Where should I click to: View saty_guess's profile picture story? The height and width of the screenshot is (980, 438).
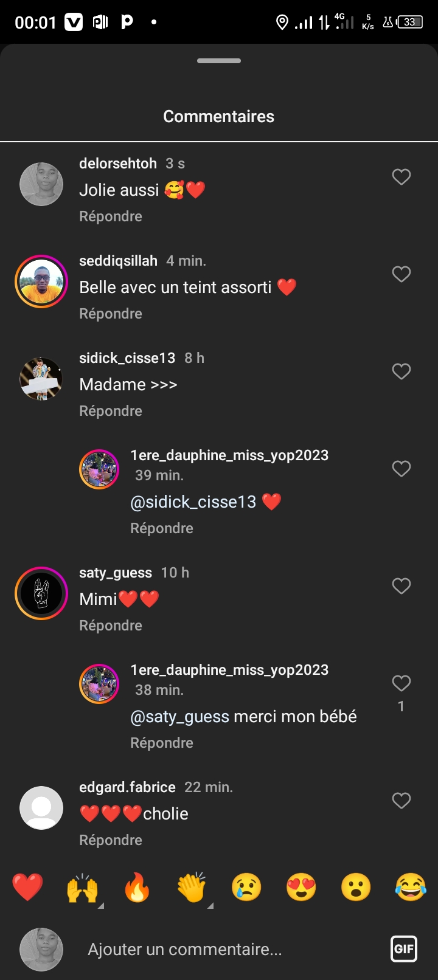point(41,593)
